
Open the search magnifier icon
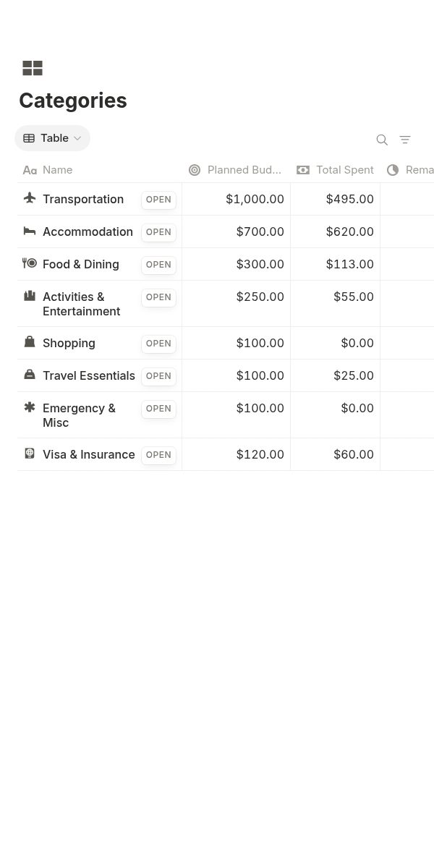[382, 140]
